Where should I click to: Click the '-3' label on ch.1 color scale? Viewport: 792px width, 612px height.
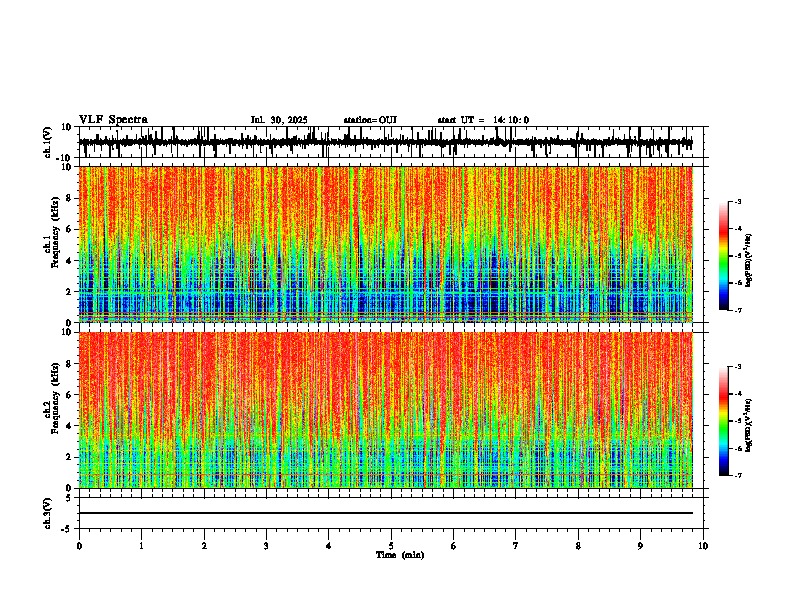pyautogui.click(x=738, y=201)
